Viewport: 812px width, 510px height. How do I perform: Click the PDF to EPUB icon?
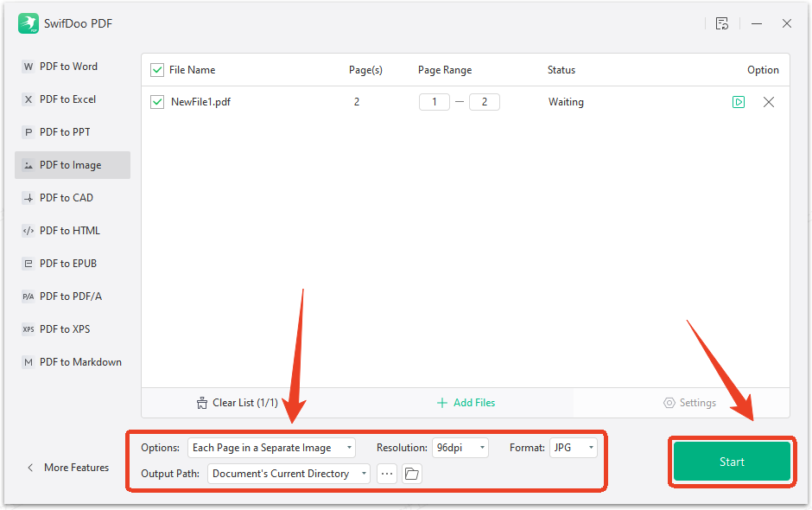[x=29, y=264]
